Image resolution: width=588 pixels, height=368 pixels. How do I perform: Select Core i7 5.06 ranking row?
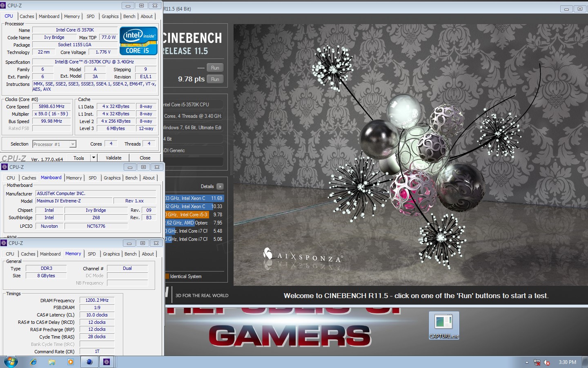coord(194,239)
